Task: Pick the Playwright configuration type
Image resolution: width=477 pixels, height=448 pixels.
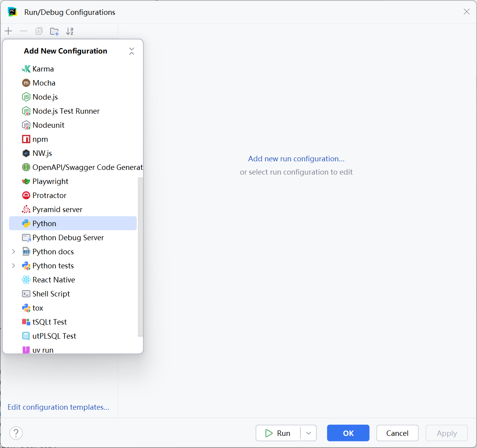Action: [50, 181]
